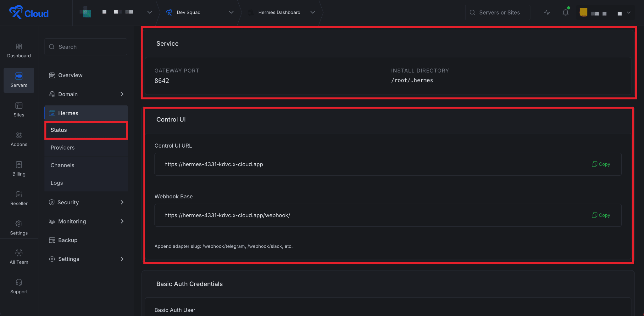Screen dimensions: 644x316
Task: Click the Cloud logo in the top left
Action: (x=29, y=13)
